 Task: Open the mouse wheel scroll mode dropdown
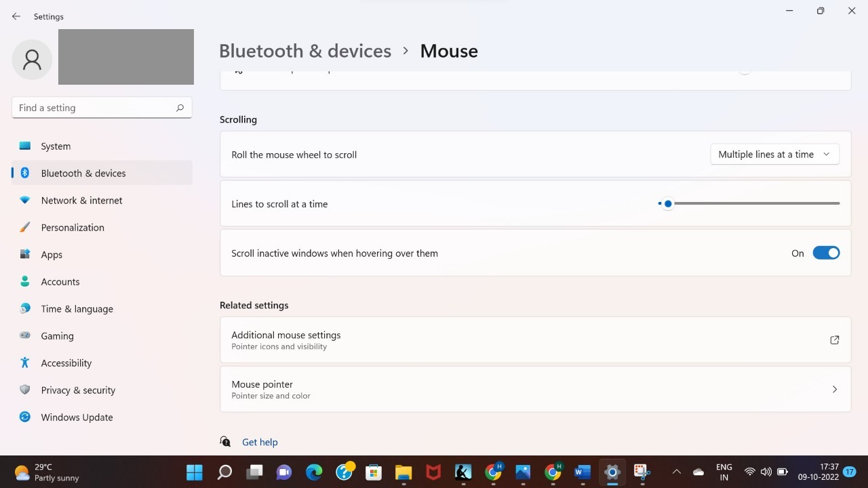[774, 154]
